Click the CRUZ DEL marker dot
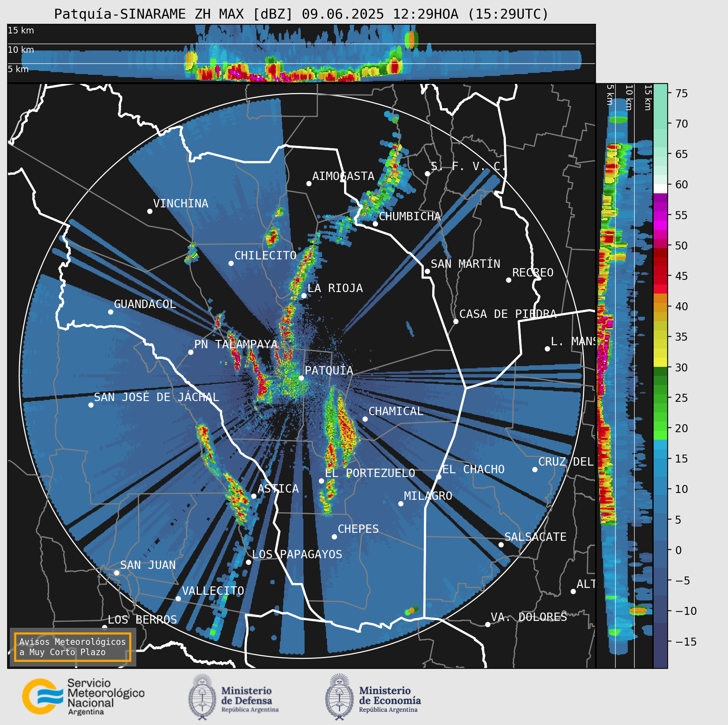 [x=535, y=469]
